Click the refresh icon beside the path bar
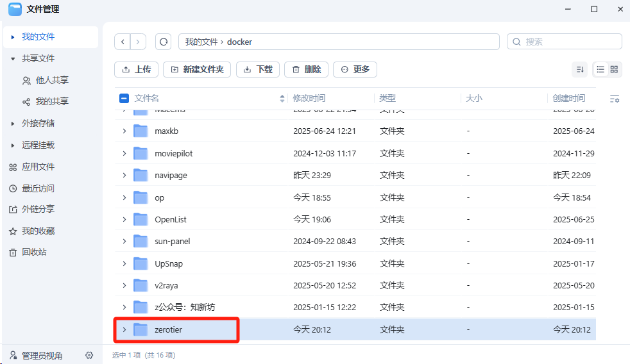Viewport: 630px width, 364px height. 164,42
